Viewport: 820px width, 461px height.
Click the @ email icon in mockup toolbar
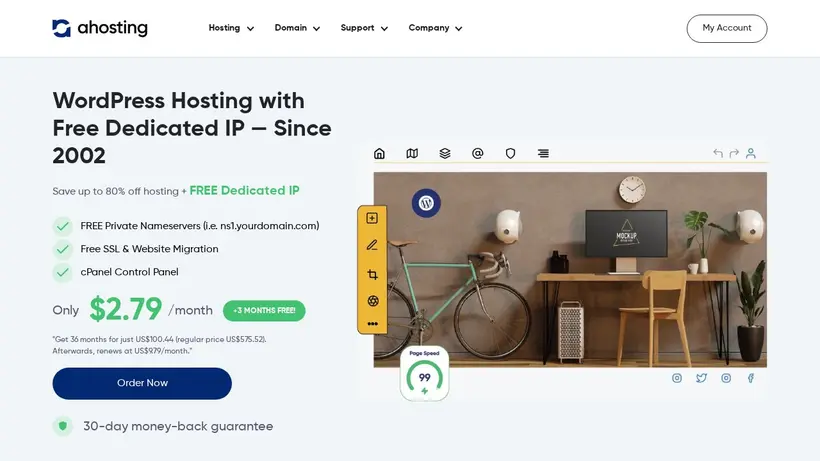pos(477,153)
